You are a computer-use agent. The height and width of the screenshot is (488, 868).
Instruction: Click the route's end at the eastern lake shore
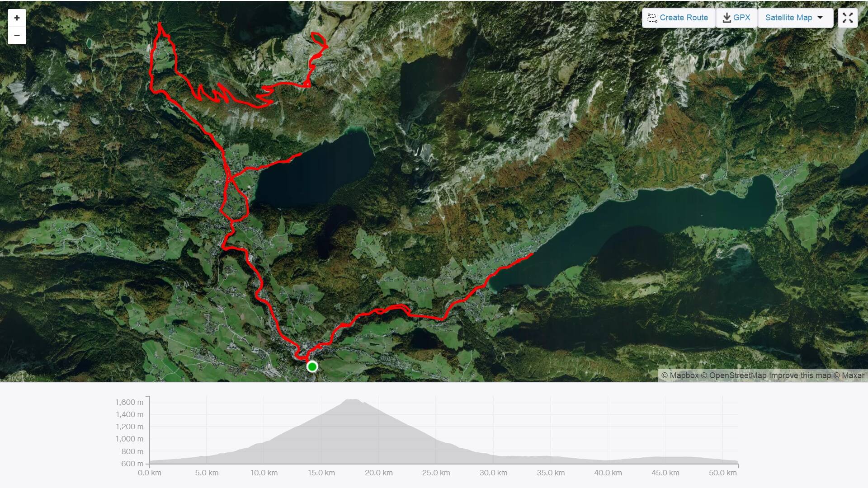click(x=531, y=254)
